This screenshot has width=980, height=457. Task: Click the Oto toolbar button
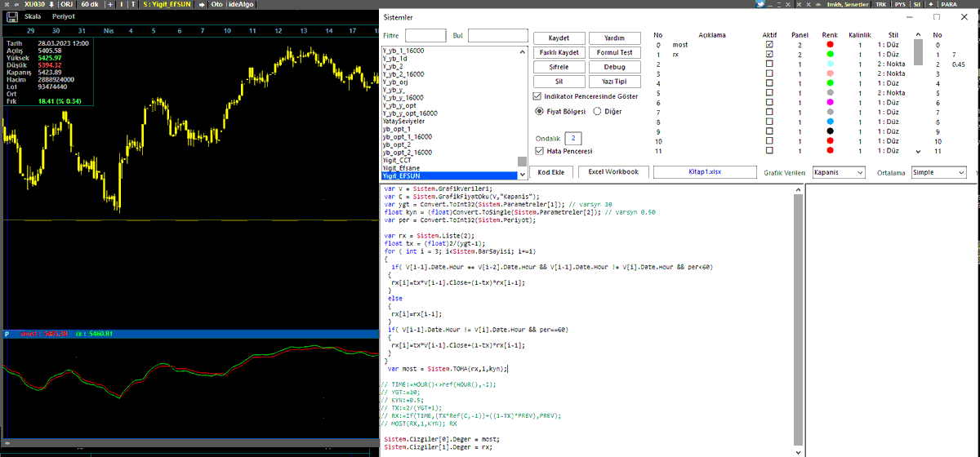216,4
